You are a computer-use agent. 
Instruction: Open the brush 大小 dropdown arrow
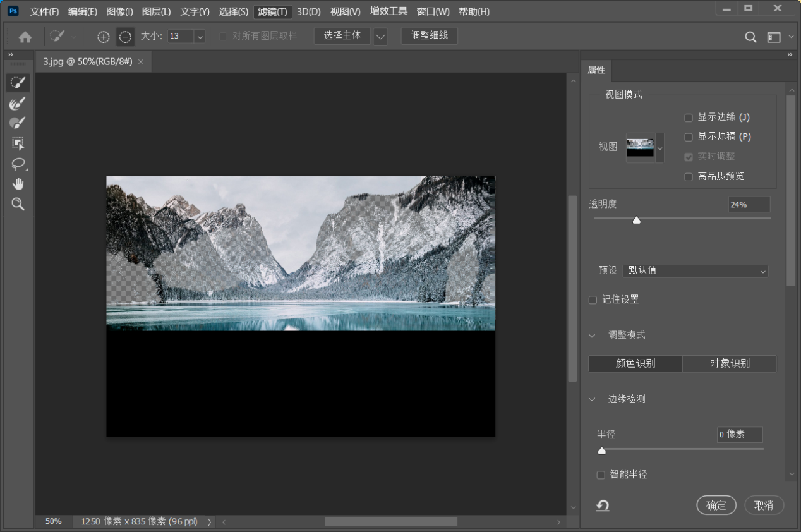(200, 37)
